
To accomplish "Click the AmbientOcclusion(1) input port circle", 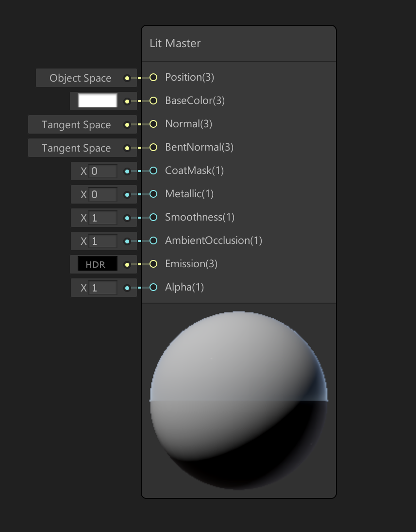I will 153,240.
